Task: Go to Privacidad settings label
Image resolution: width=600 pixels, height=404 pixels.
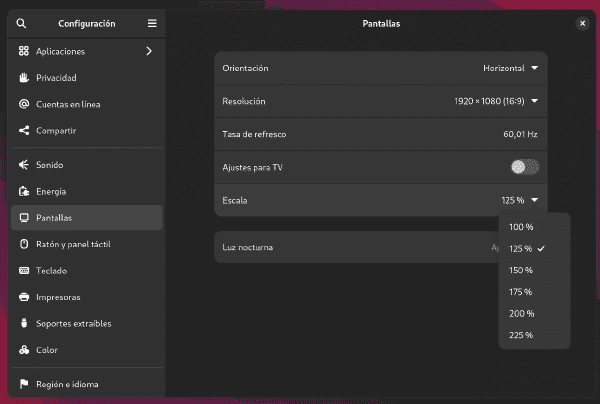Action: click(56, 78)
